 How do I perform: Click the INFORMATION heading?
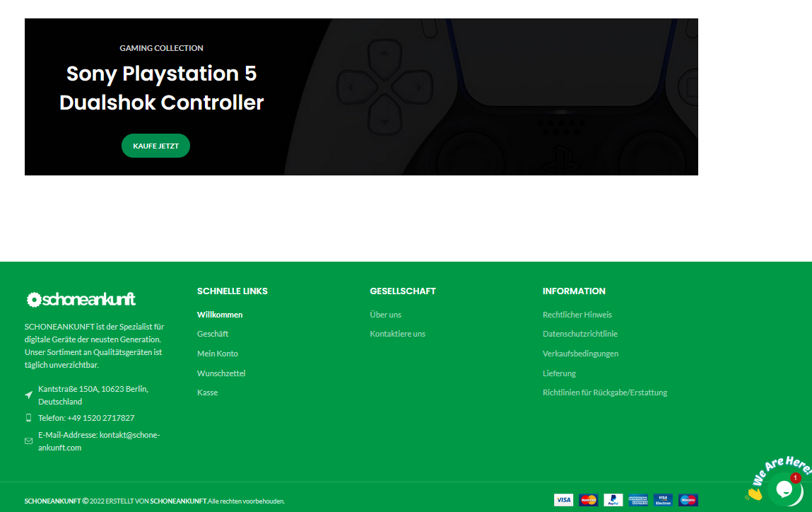point(574,291)
